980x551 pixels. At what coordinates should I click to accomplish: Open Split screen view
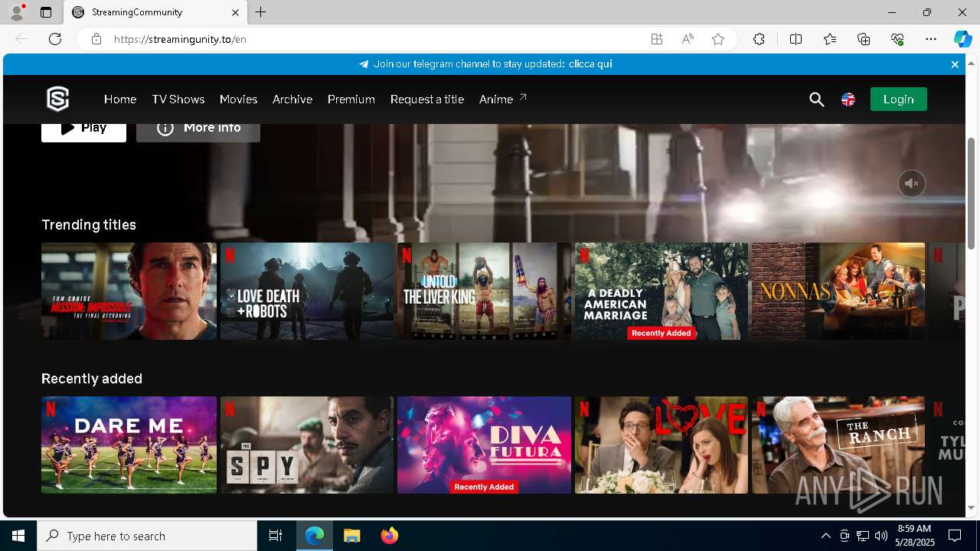pyautogui.click(x=795, y=39)
